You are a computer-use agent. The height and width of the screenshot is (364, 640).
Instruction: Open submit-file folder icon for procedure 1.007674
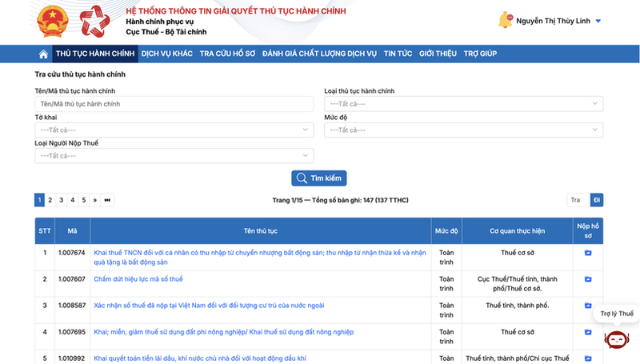(588, 253)
